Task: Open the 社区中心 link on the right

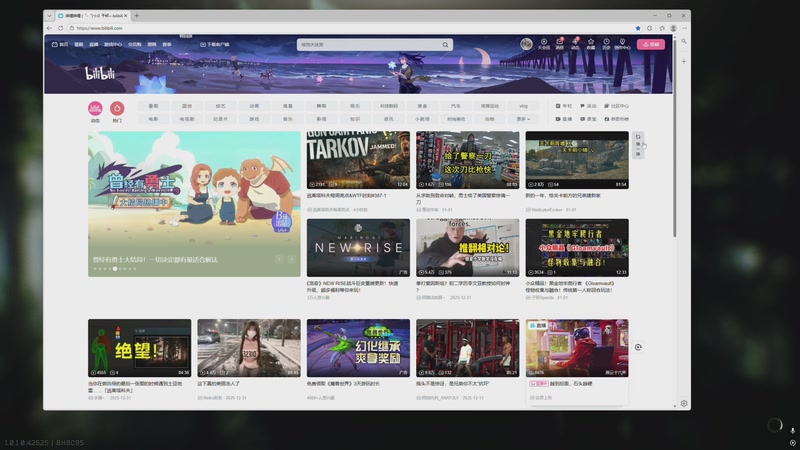Action: pos(616,106)
